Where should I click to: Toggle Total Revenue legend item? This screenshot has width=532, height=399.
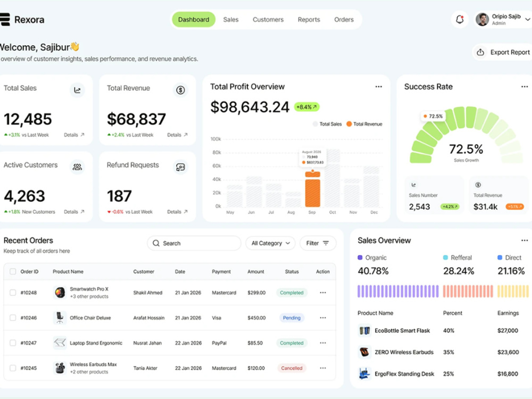click(x=364, y=124)
